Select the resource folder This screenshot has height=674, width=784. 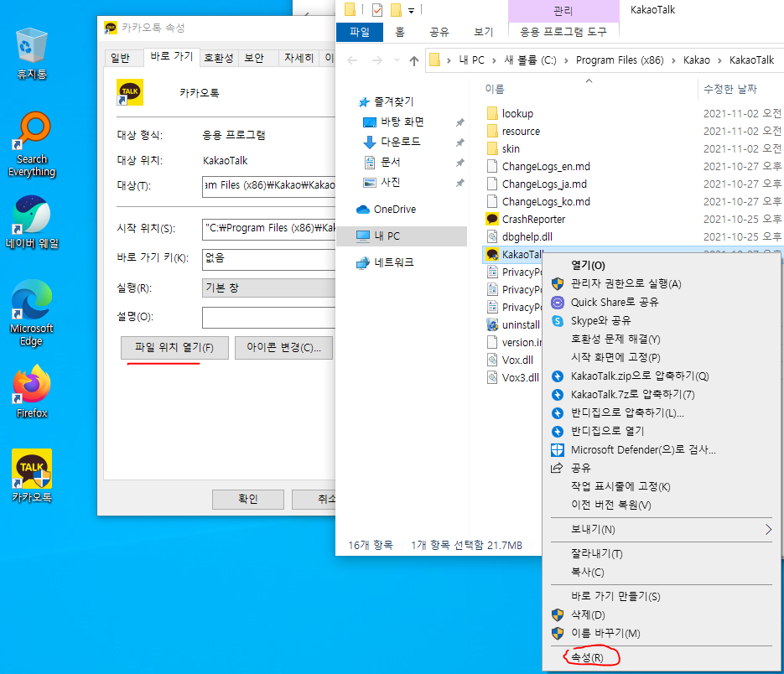click(513, 131)
